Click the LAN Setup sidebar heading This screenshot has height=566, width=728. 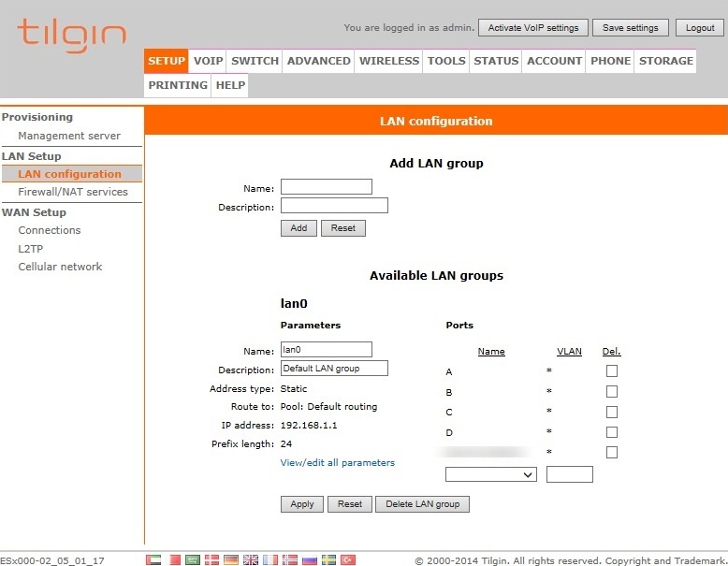tap(31, 156)
